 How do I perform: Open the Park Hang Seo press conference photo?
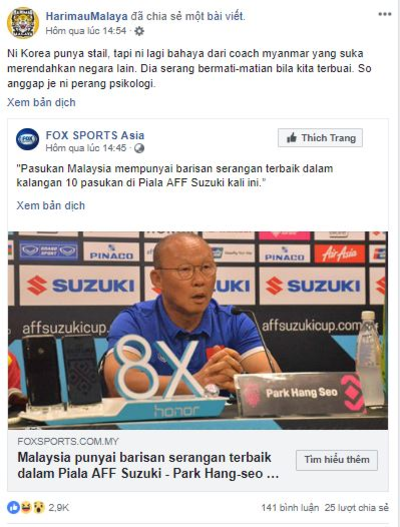tap(198, 330)
